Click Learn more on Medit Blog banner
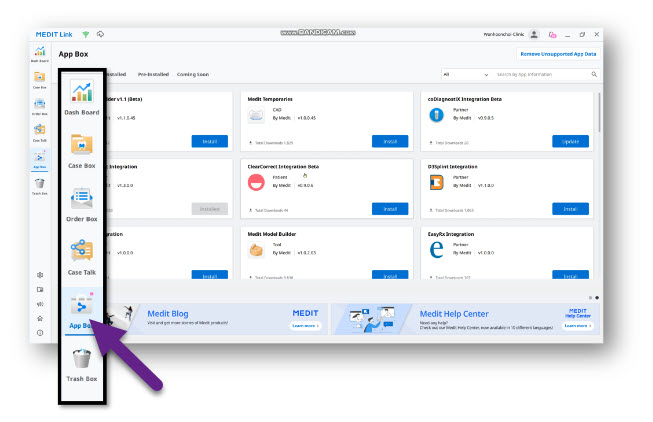Screen dimensions: 653x422 tap(305, 326)
